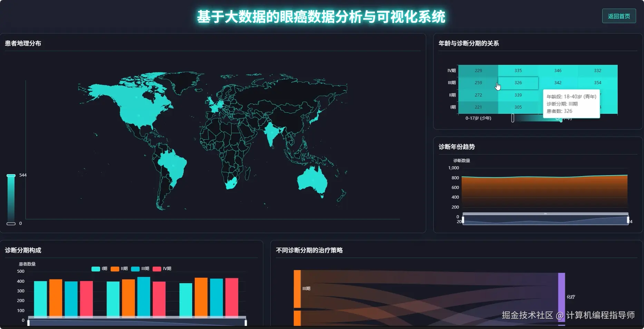Click the I期 heatmap row label
The width and height of the screenshot is (644, 329).
pos(453,107)
